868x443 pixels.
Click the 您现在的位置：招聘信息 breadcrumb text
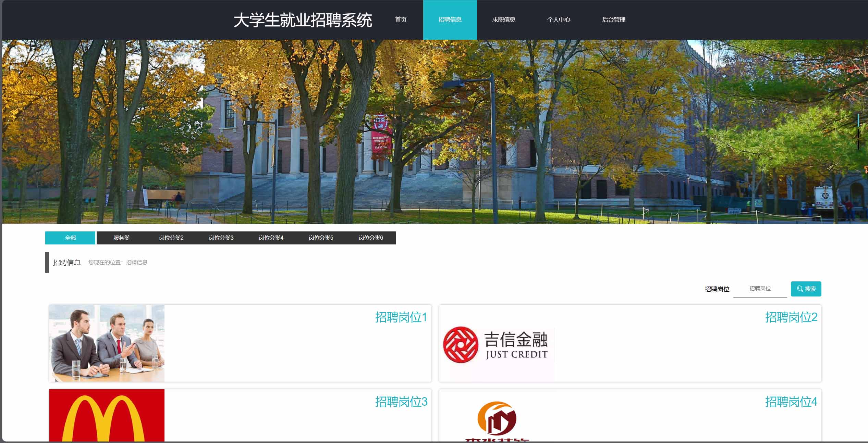tap(118, 262)
